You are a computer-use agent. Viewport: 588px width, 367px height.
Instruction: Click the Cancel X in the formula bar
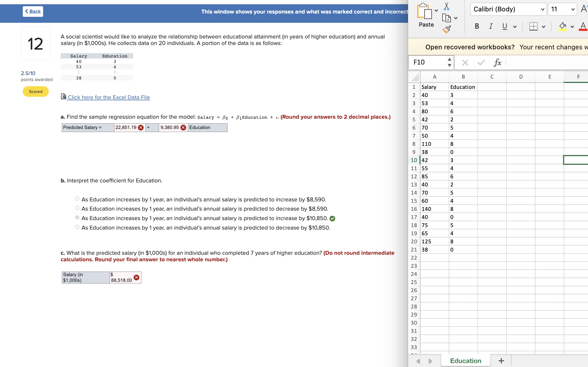tap(465, 62)
